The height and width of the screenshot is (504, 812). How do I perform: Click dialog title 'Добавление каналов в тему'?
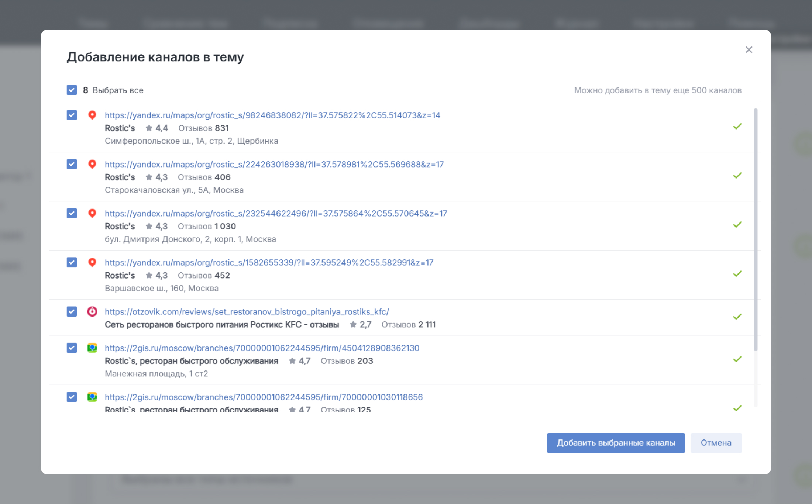[155, 57]
